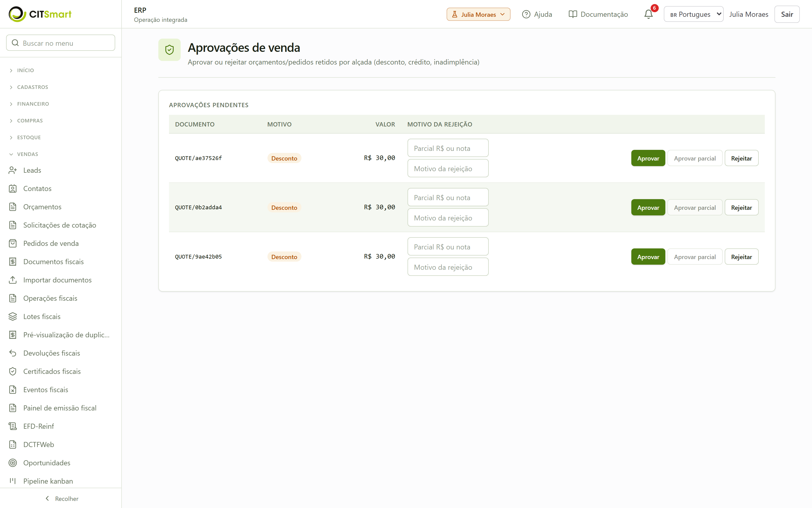
Task: Open the Portugues language selector
Action: [693, 14]
